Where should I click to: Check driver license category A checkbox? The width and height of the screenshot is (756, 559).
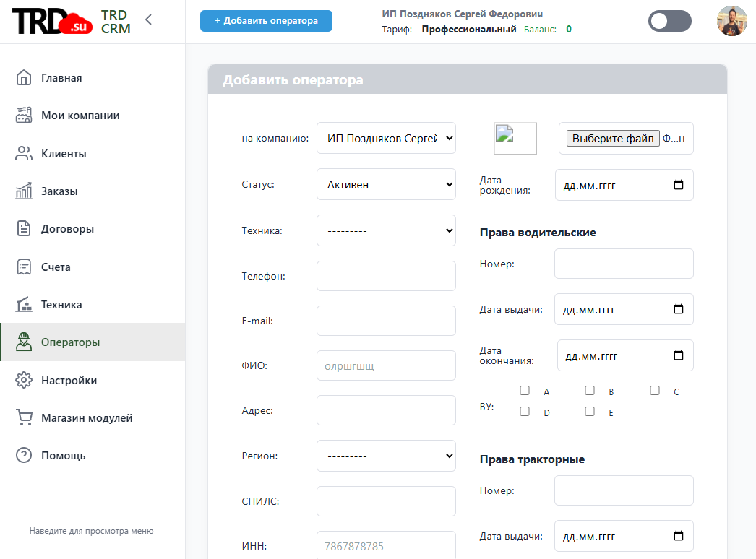525,391
